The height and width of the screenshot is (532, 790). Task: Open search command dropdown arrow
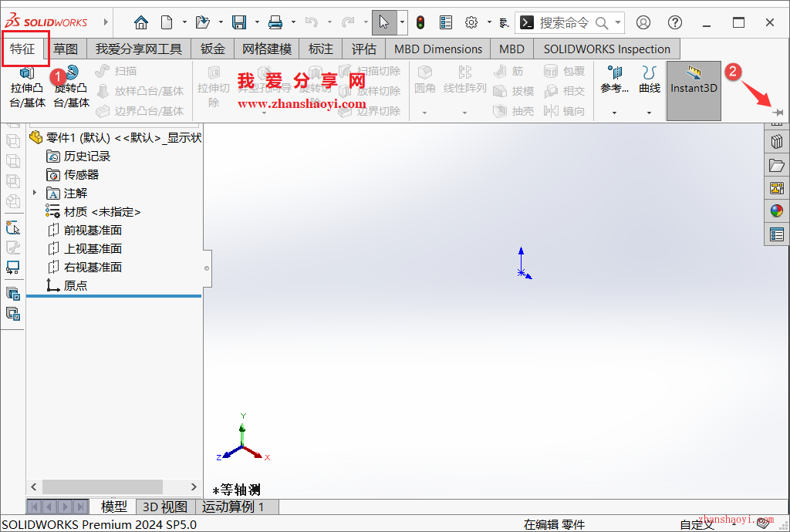[x=618, y=22]
